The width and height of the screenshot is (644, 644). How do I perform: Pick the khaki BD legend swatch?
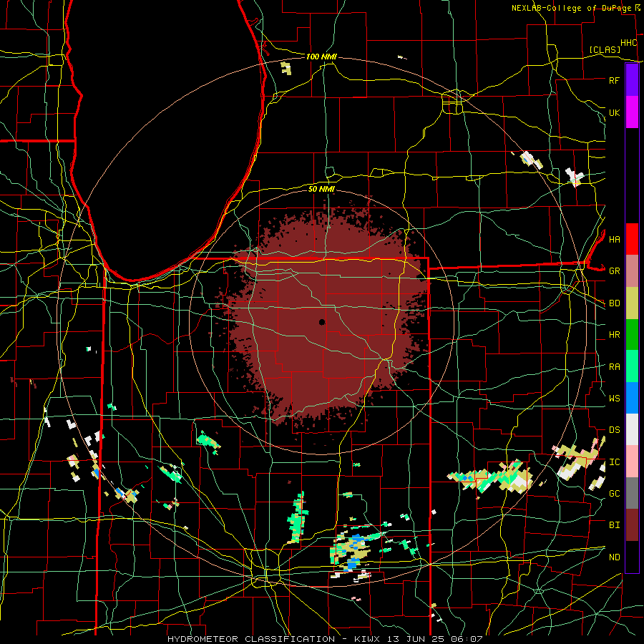click(x=632, y=303)
